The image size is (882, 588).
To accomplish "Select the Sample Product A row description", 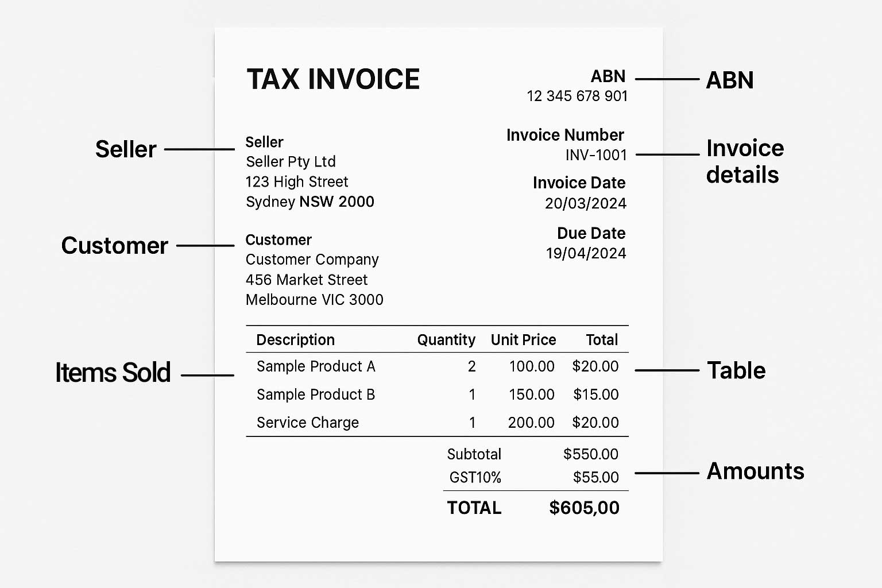I will point(315,366).
